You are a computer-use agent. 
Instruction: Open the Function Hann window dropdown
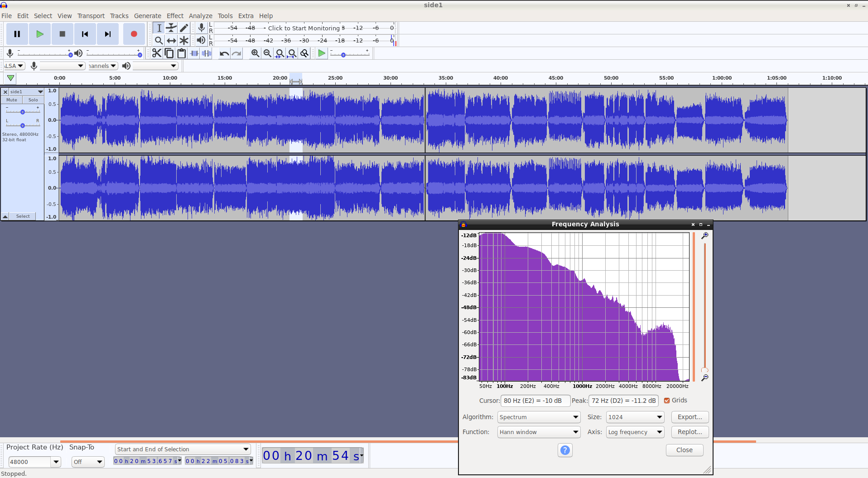tap(539, 432)
